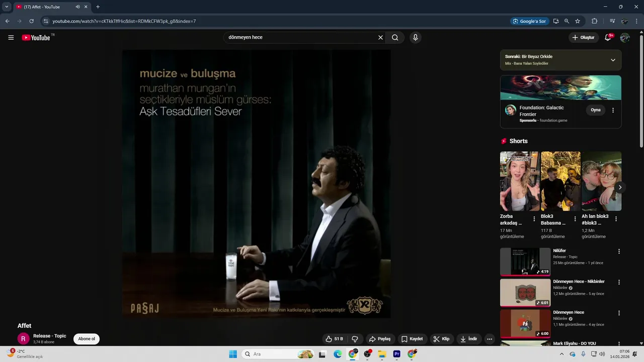This screenshot has height=362, width=644.
Task: Open options for Dönmeyen Hece 6:00 video
Action: (x=619, y=313)
